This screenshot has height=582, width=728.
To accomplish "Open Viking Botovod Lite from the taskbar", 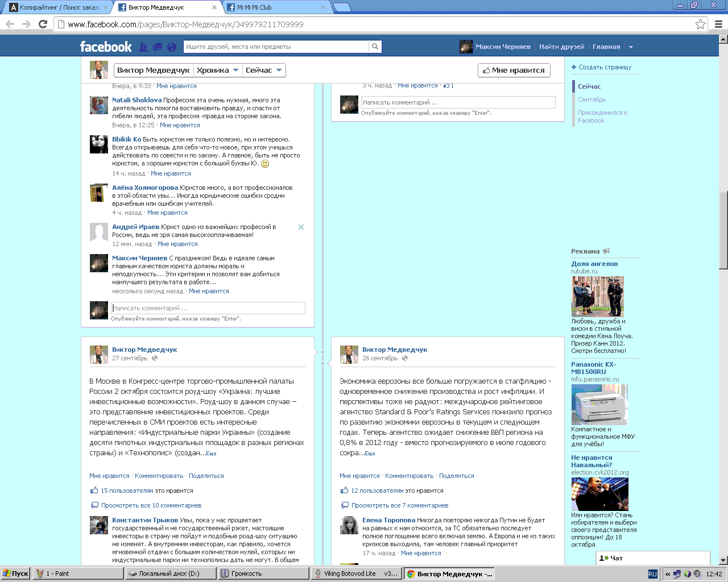I will tap(356, 573).
